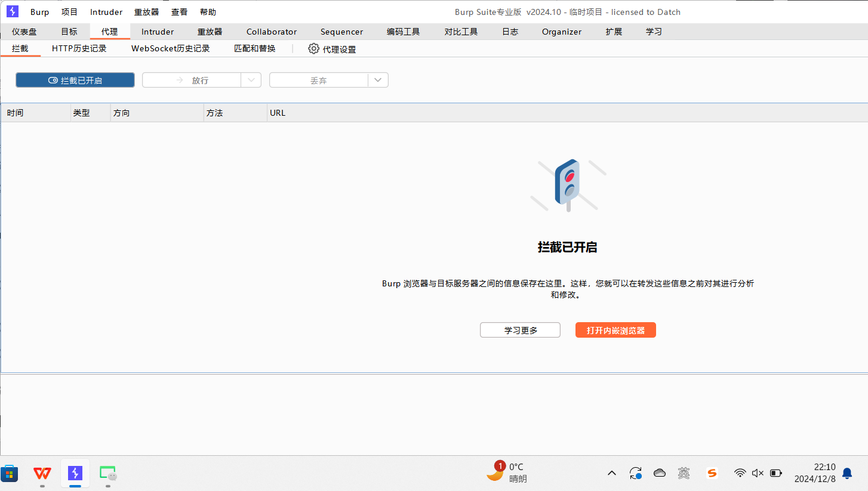The width and height of the screenshot is (868, 491).
Task: Select the 代理 tab
Action: (x=110, y=32)
